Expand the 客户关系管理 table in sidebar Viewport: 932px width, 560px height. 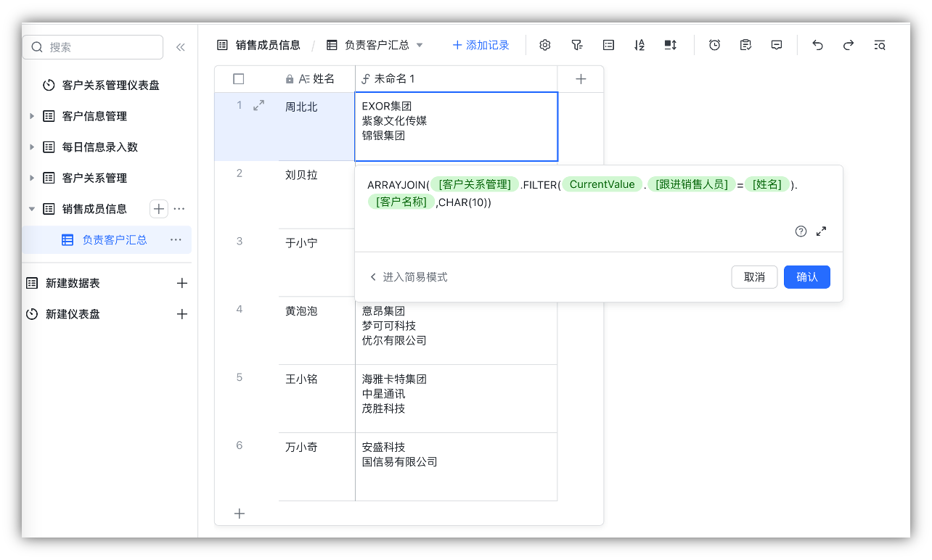[31, 178]
